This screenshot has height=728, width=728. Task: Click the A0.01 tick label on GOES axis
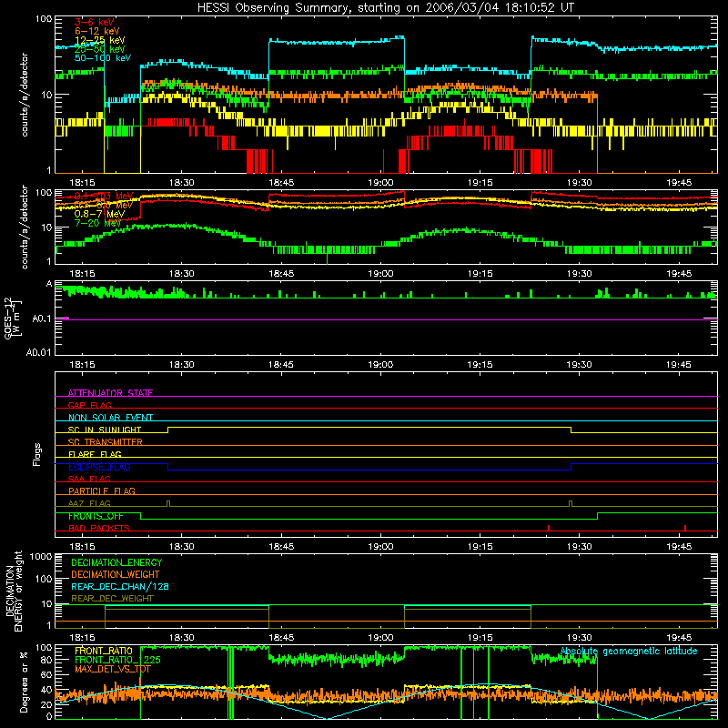(38, 352)
